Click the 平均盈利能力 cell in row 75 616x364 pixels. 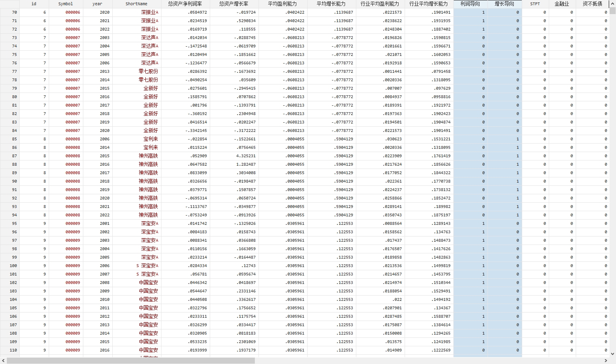pos(283,55)
